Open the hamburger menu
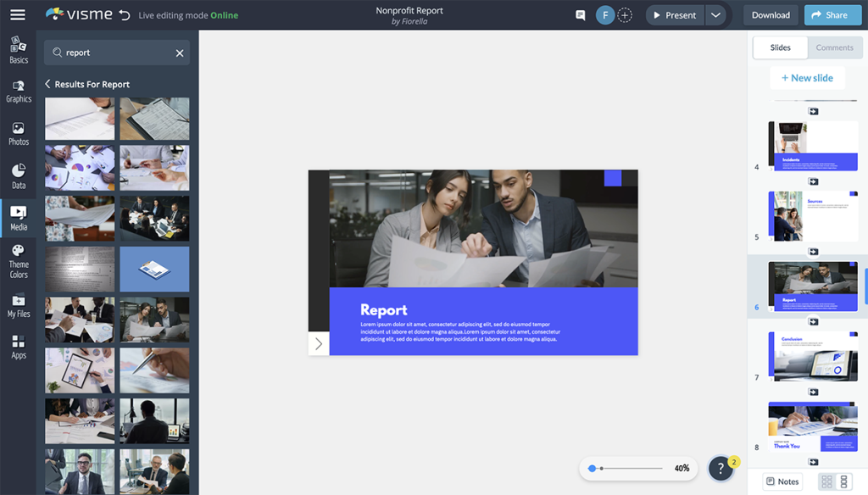The image size is (868, 495). point(17,14)
